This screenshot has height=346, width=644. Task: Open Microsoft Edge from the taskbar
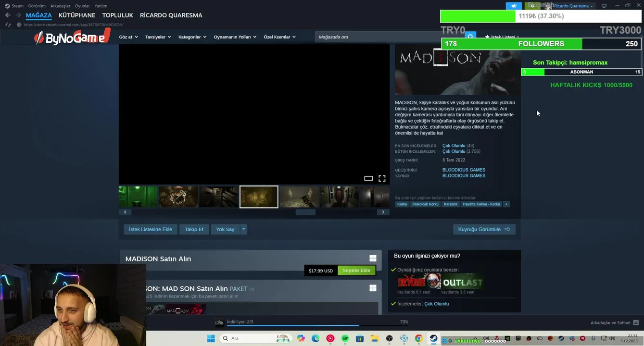(x=316, y=339)
